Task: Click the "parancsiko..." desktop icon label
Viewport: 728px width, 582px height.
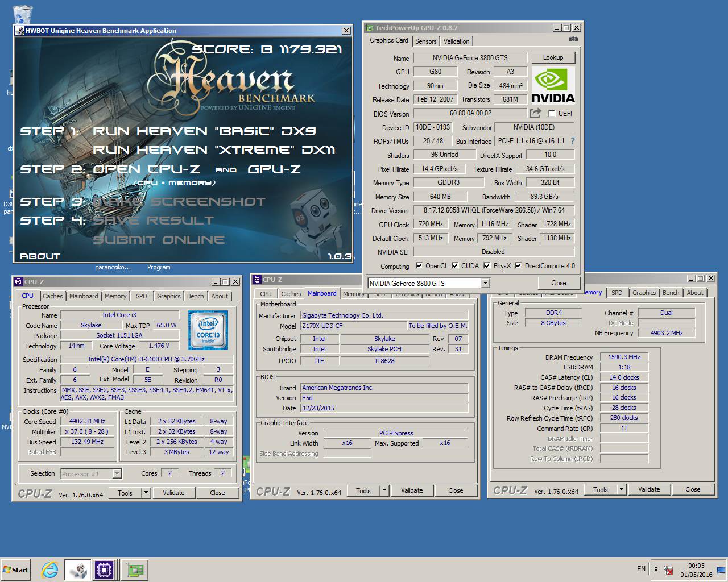Action: tap(113, 267)
